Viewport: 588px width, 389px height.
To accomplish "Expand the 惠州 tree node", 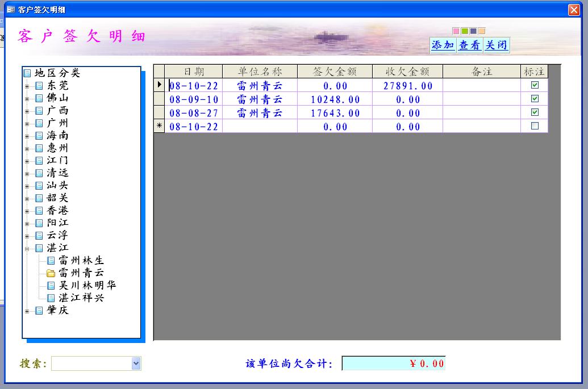I will pyautogui.click(x=27, y=149).
